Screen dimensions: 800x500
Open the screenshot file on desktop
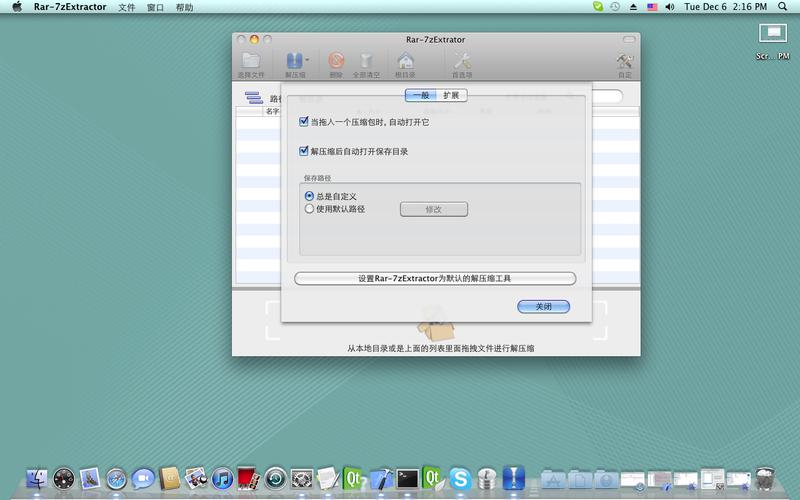click(773, 34)
